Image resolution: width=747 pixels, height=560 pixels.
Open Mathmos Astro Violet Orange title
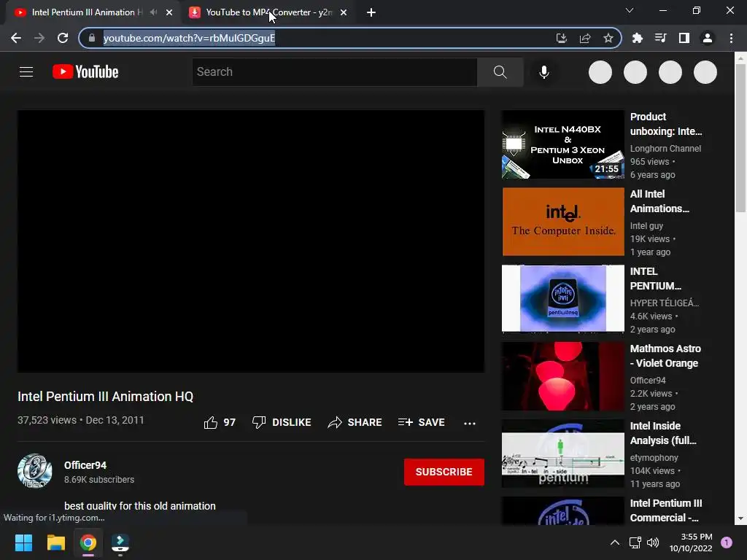coord(665,356)
